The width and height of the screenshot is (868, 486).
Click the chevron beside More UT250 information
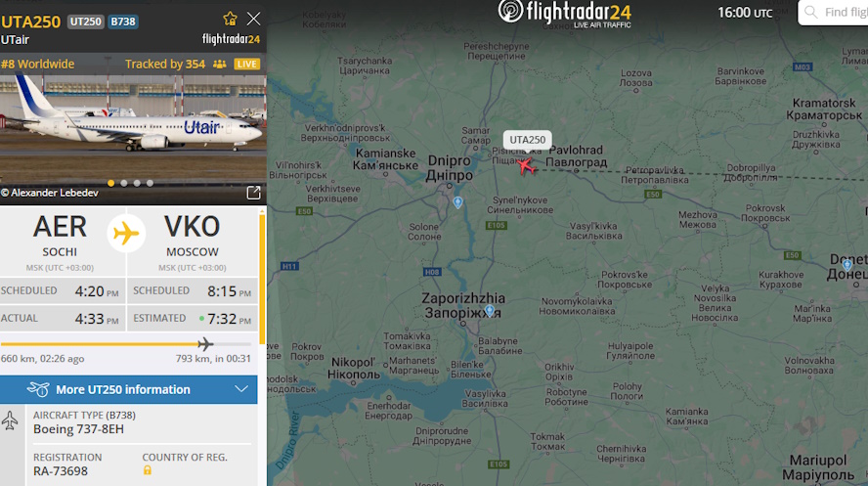(x=241, y=389)
